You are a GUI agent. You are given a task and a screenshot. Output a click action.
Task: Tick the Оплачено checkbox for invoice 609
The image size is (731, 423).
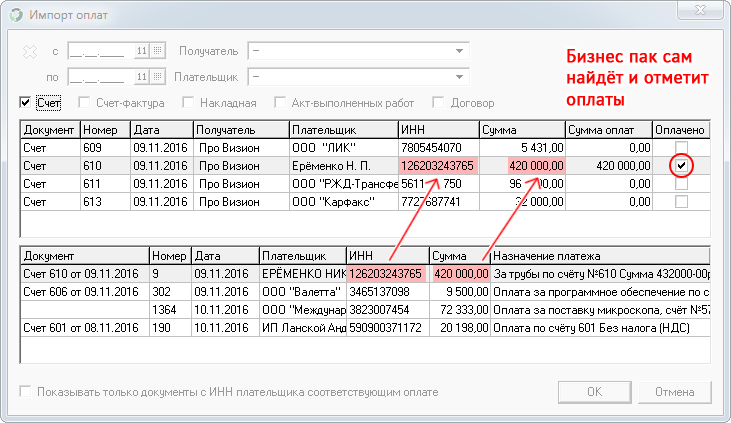pyautogui.click(x=681, y=147)
